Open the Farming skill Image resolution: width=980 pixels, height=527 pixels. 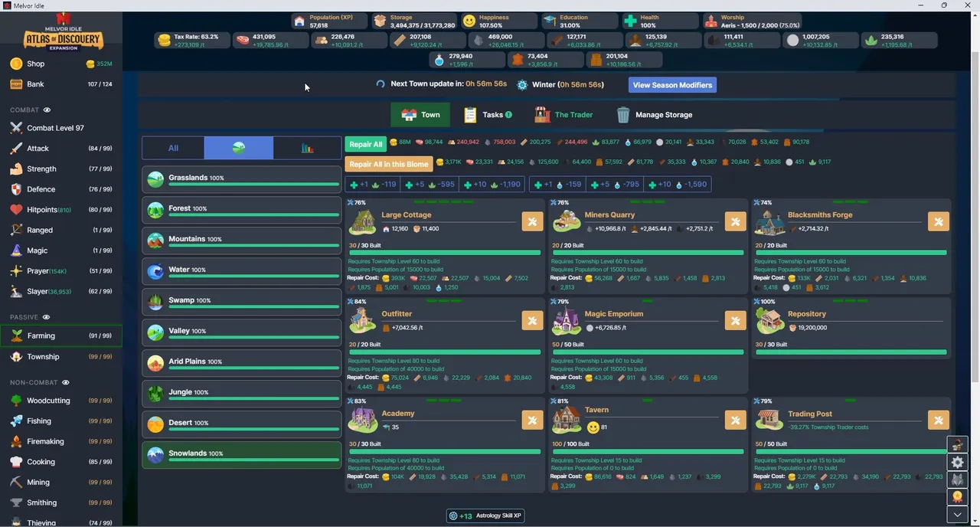pyautogui.click(x=60, y=336)
